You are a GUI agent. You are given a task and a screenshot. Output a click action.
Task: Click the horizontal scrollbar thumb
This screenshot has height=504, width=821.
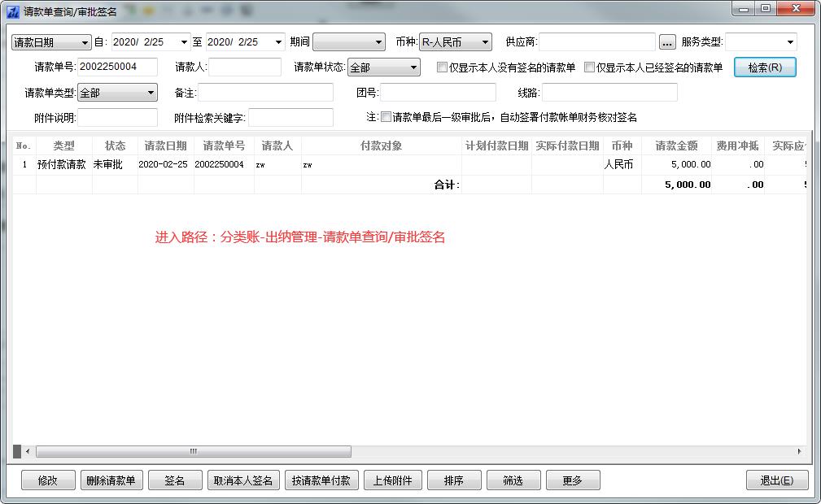pyautogui.click(x=194, y=451)
